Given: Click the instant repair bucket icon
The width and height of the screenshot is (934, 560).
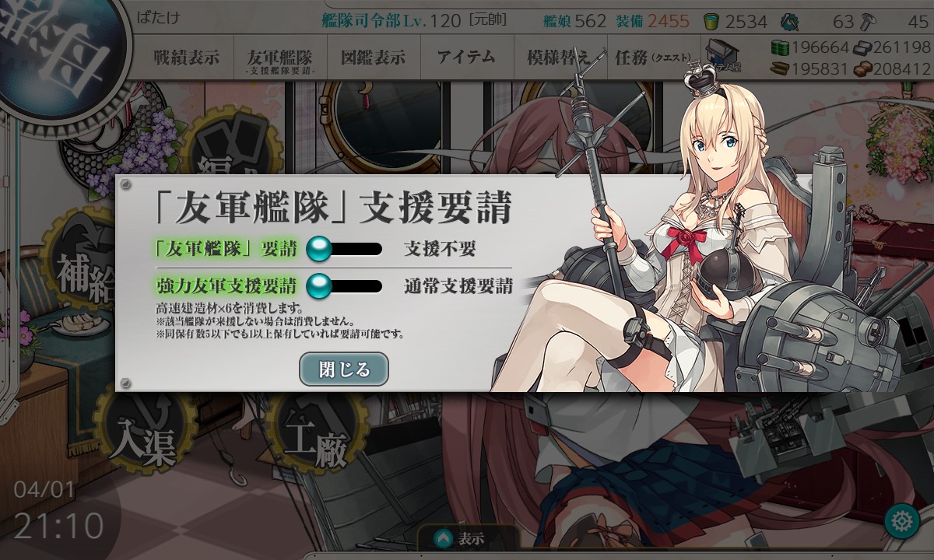Looking at the screenshot, I should tap(711, 21).
